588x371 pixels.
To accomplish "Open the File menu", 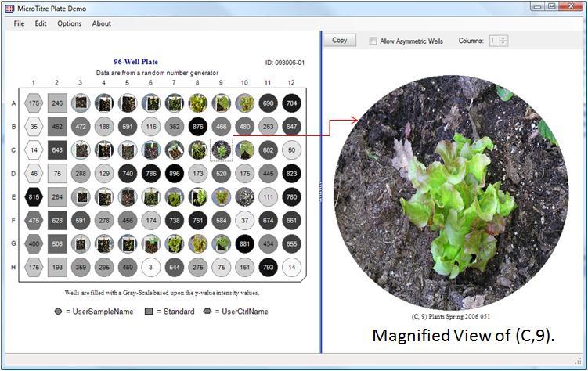I will (19, 23).
